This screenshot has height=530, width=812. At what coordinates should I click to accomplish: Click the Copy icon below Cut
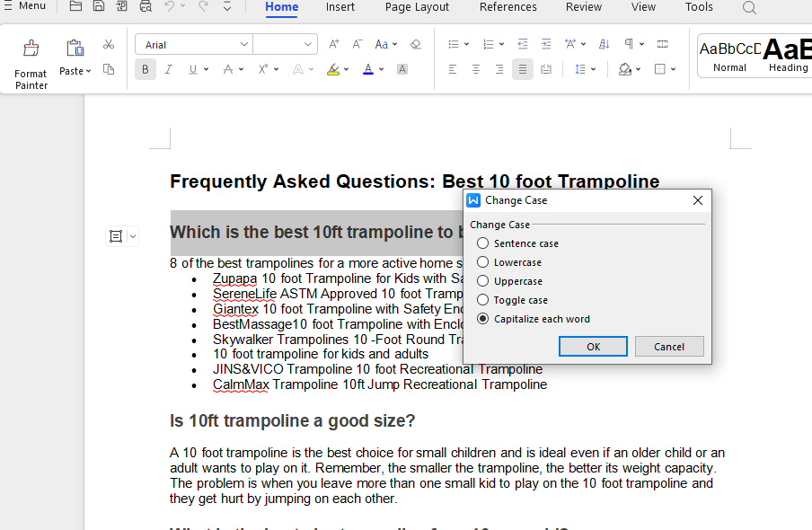click(109, 67)
